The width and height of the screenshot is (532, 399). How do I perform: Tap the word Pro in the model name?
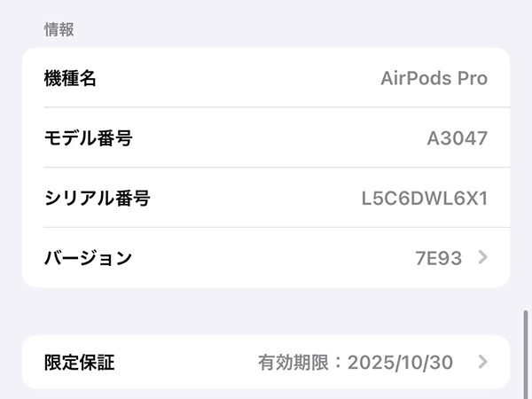(x=470, y=78)
